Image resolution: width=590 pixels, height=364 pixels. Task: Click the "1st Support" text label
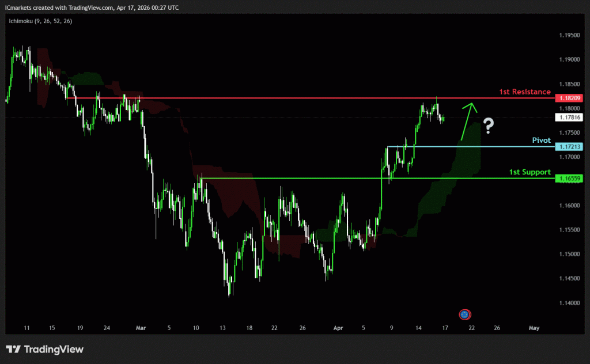pyautogui.click(x=530, y=172)
